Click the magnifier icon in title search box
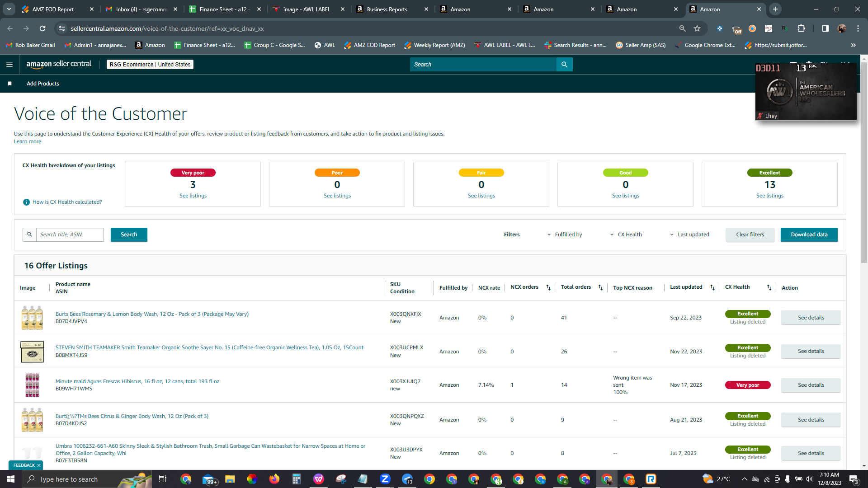 [x=29, y=235]
